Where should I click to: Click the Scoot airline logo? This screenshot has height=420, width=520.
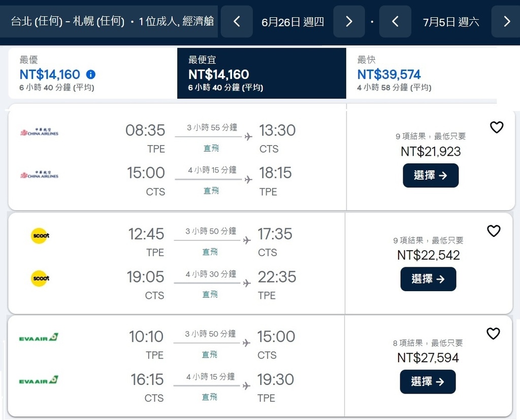click(x=40, y=235)
